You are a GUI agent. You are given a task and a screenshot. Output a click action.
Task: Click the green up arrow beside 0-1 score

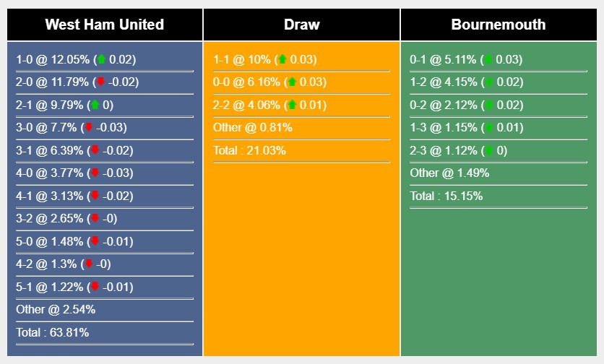tap(488, 60)
